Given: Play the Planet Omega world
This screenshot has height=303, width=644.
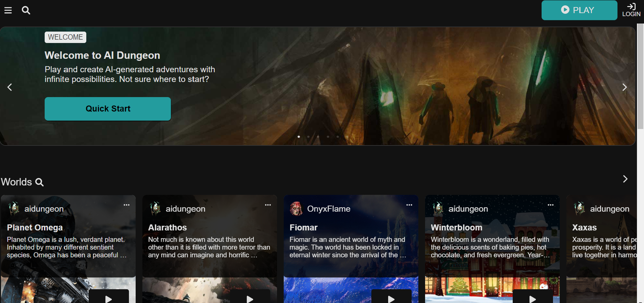Looking at the screenshot, I should 108,298.
